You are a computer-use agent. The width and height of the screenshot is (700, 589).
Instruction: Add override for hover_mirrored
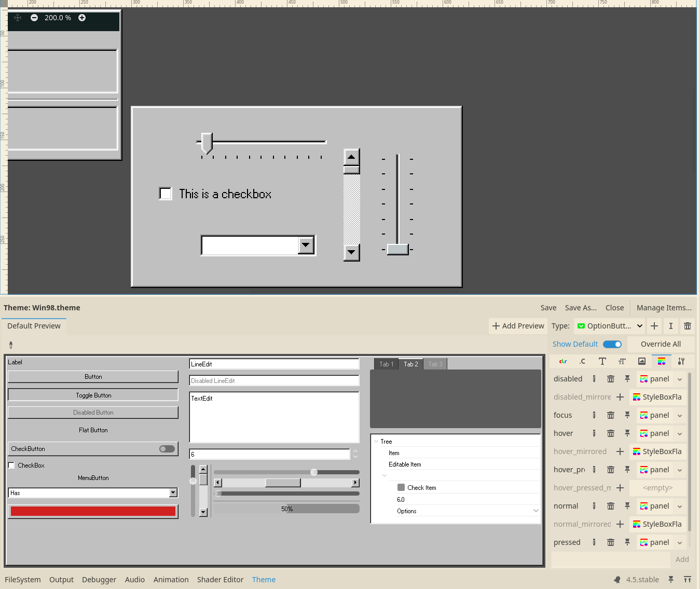tap(620, 451)
